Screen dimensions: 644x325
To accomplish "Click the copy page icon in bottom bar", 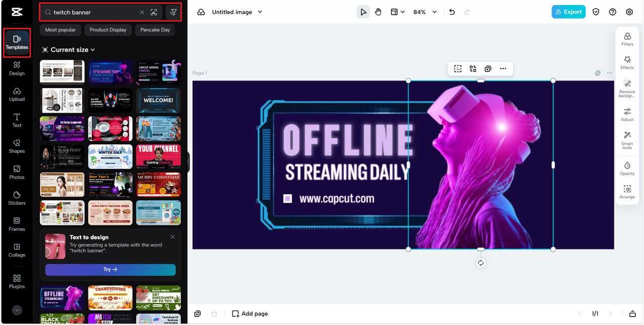I will pos(197,313).
